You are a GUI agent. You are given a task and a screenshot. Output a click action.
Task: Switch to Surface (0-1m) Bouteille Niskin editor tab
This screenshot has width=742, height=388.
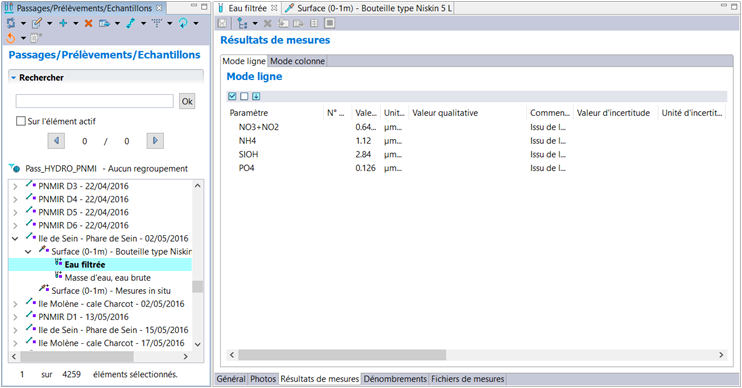coord(368,8)
